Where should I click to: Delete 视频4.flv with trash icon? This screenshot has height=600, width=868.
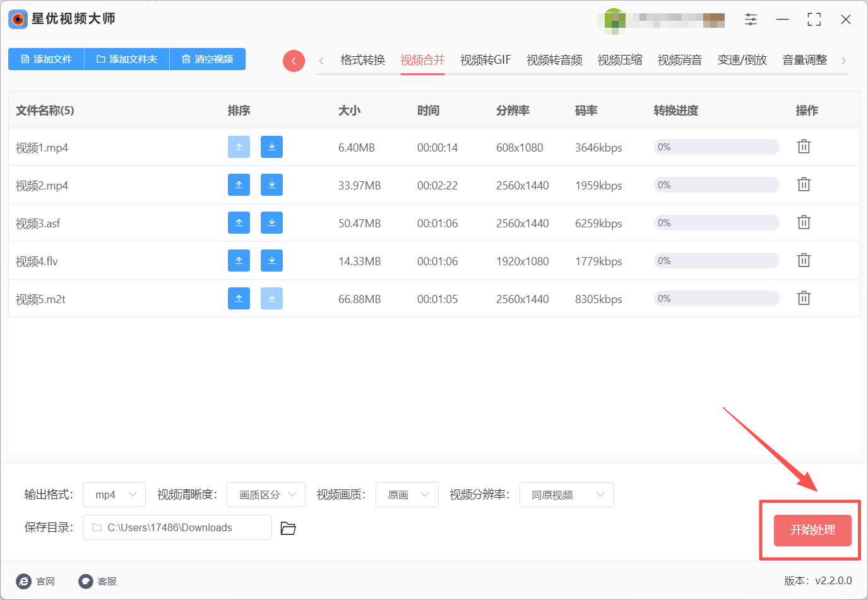804,260
